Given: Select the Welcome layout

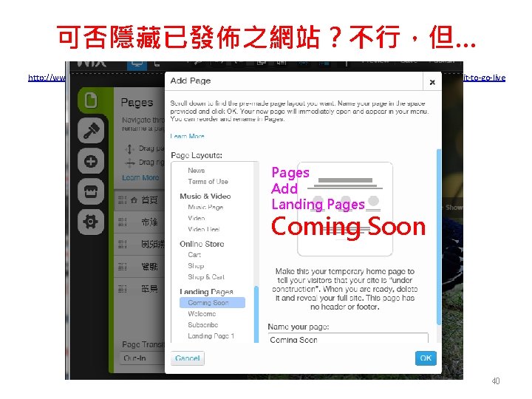Looking at the screenshot, I should coord(202,314).
